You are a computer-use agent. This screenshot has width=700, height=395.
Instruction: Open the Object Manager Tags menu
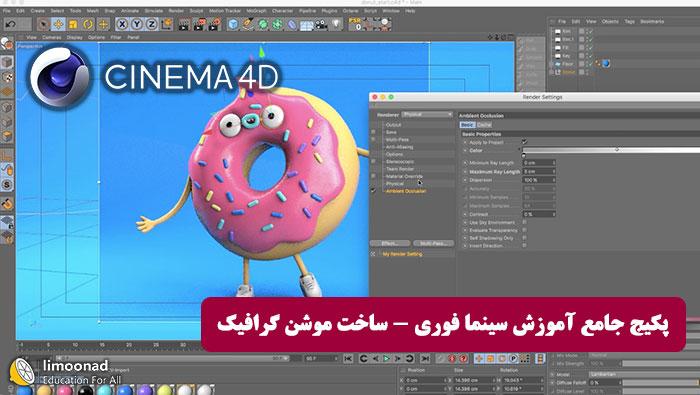tap(629, 21)
